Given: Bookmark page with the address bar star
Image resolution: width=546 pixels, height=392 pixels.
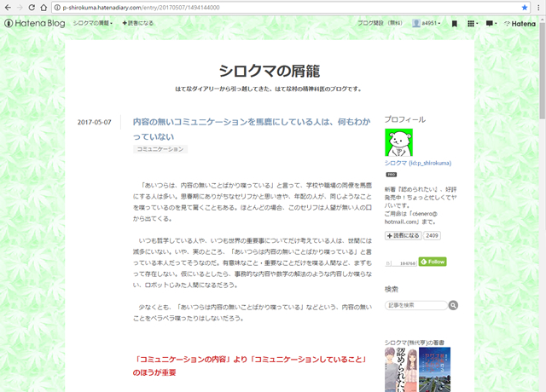Looking at the screenshot, I should 525,7.
